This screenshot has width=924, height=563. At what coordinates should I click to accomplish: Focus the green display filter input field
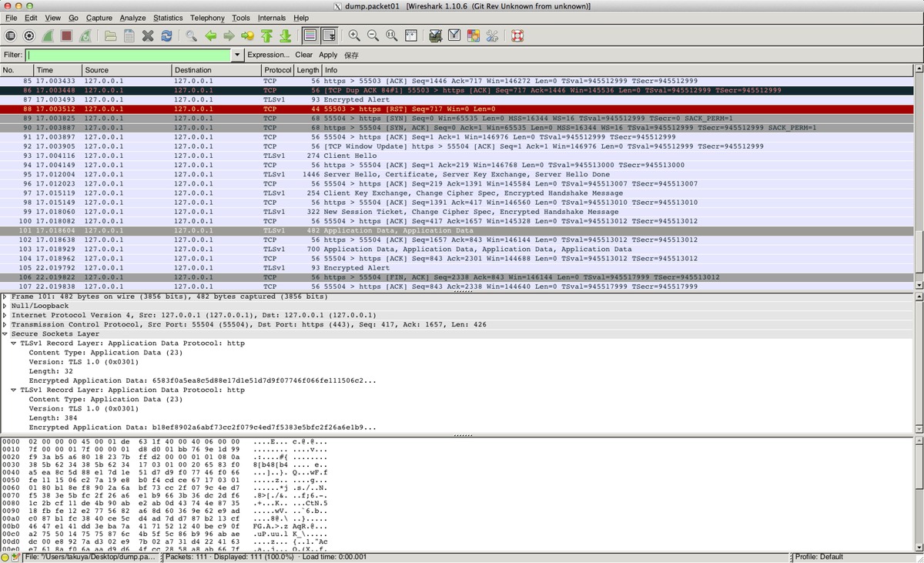129,55
